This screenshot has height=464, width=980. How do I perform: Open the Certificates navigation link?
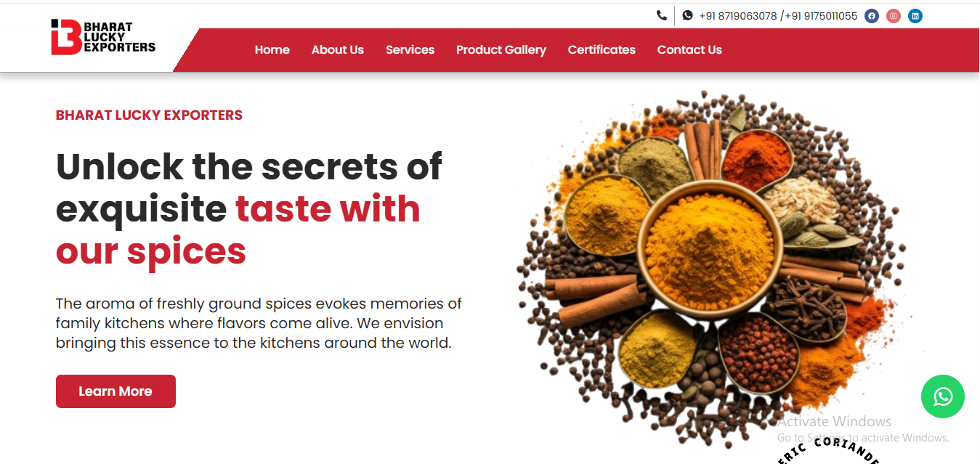pyautogui.click(x=602, y=50)
